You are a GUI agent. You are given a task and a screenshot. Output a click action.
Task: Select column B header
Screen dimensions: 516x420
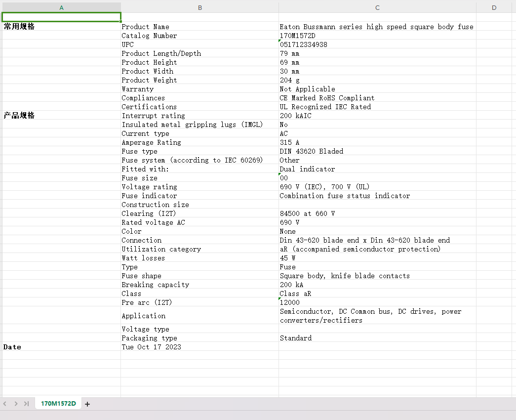[x=200, y=7]
